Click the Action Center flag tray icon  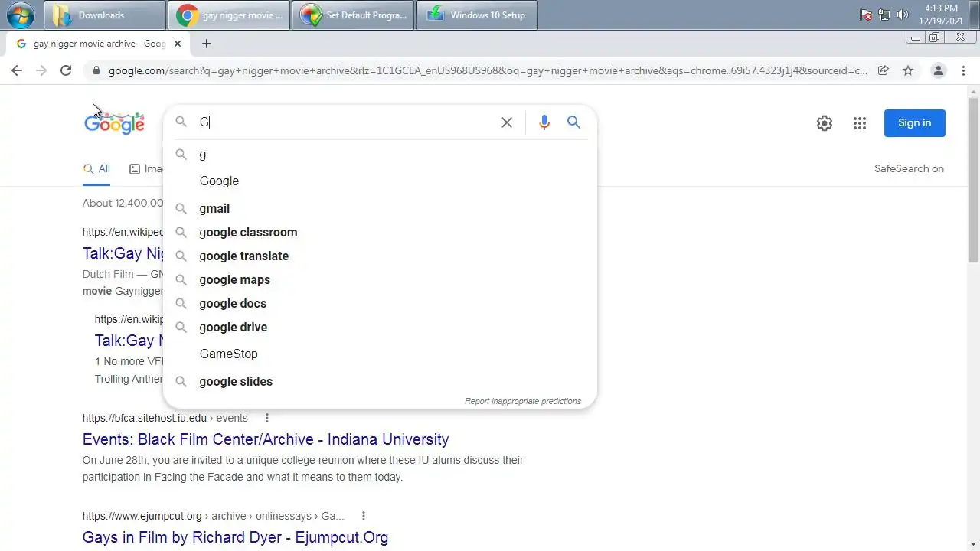(867, 15)
